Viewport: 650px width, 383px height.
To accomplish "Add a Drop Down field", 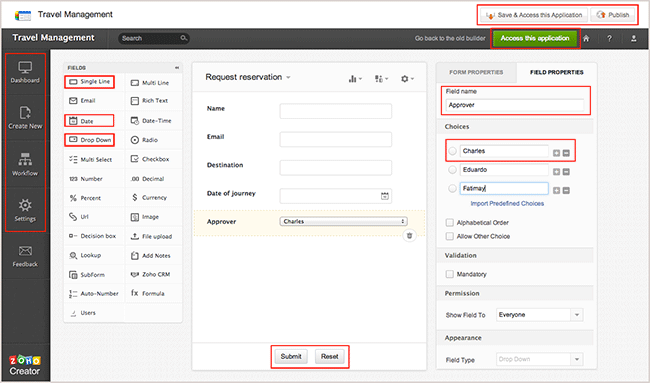I will click(x=90, y=140).
